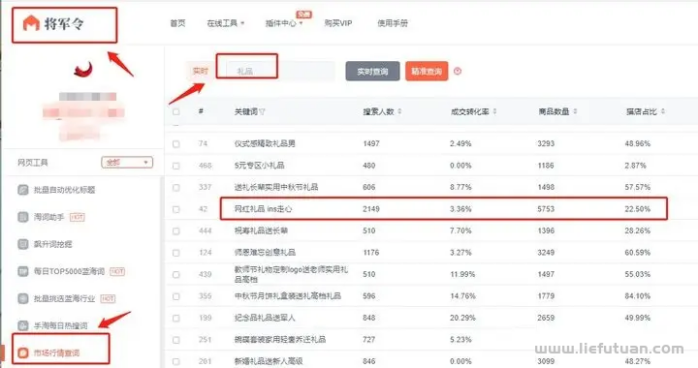Check the row 199 纪念品礼品 checkbox
This screenshot has height=368, width=698.
point(176,319)
